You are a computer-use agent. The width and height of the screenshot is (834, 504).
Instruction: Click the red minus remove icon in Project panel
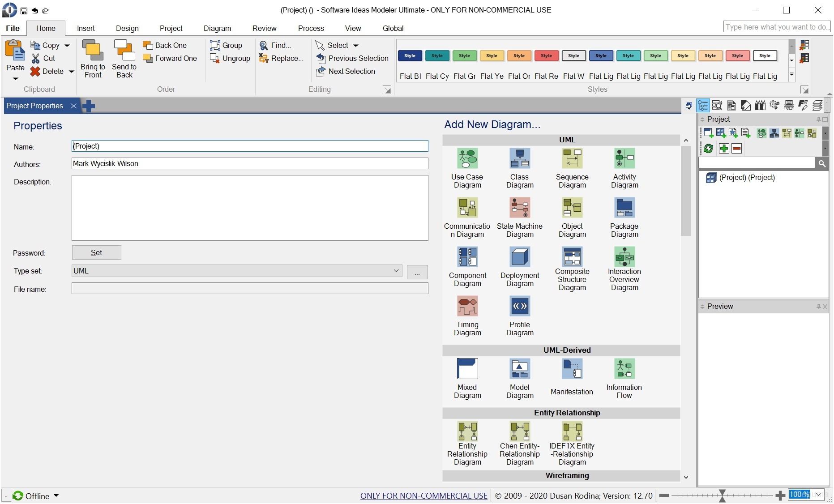[737, 148]
